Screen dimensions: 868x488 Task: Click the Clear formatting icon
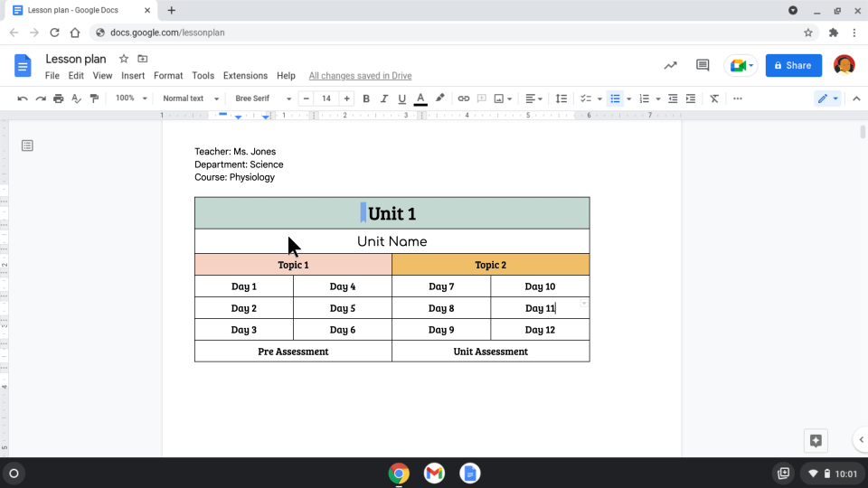tap(714, 99)
